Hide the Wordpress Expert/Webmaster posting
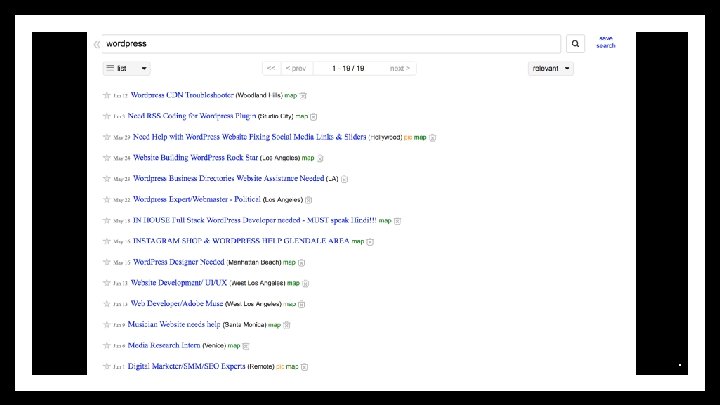This screenshot has height=405, width=720. point(309,200)
